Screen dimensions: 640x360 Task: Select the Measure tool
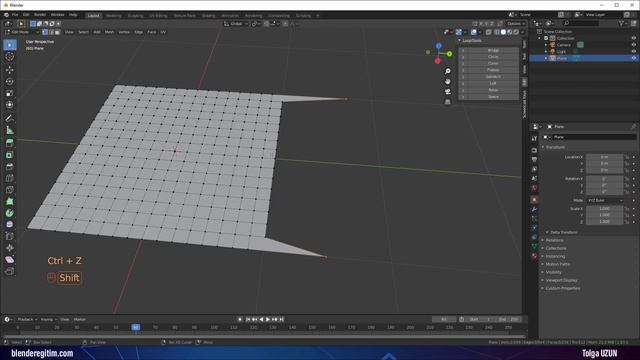click(9, 130)
